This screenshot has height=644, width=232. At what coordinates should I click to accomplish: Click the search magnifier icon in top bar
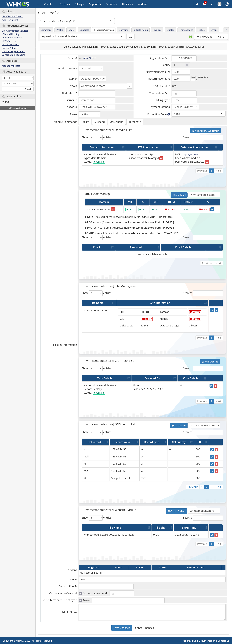(197, 4)
